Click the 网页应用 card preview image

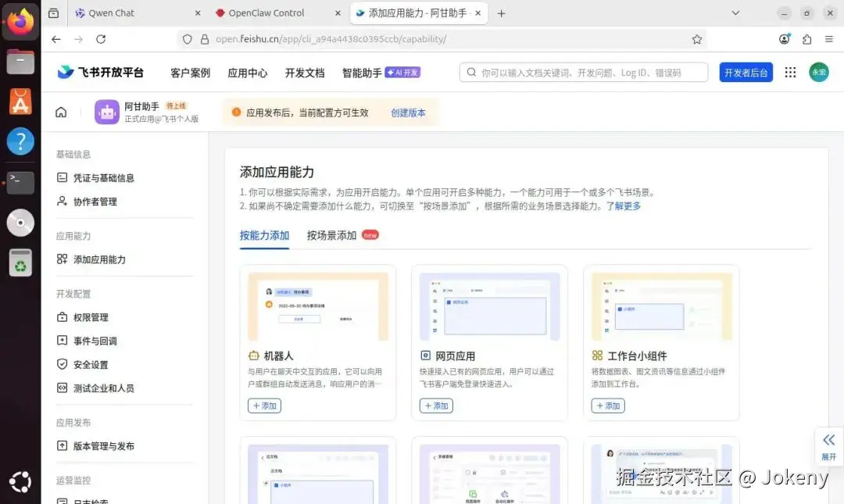tap(490, 306)
